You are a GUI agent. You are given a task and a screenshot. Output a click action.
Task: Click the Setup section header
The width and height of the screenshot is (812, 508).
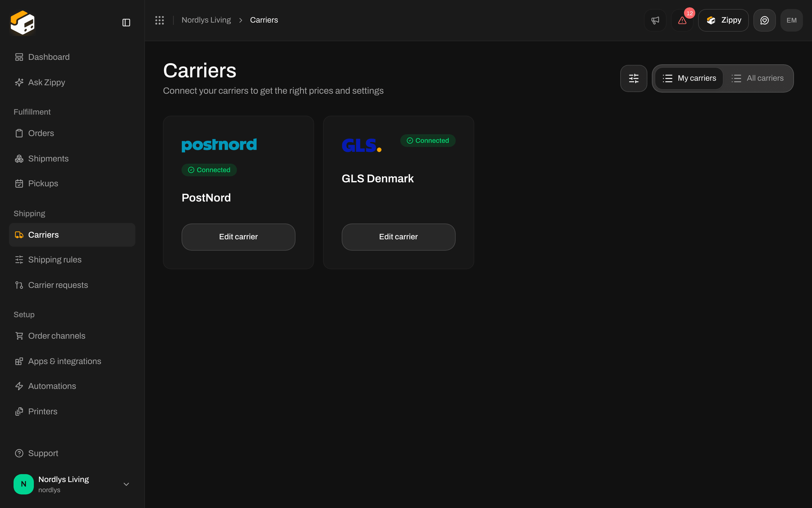[24, 314]
